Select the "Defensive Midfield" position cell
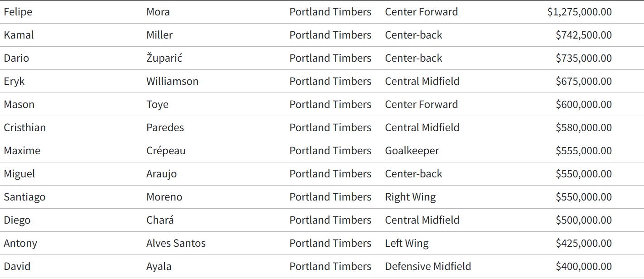The height and width of the screenshot is (279, 644). (x=428, y=266)
